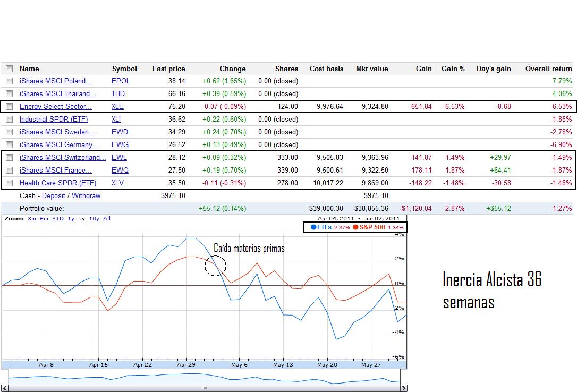Show All time range on chart
This screenshot has width=577, height=392.
coord(107,219)
